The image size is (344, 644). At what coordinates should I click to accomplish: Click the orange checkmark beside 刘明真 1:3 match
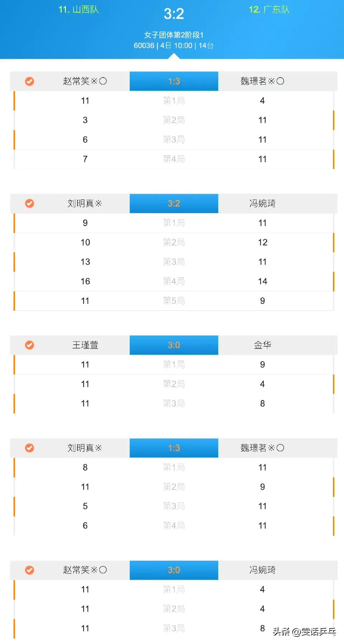(29, 448)
